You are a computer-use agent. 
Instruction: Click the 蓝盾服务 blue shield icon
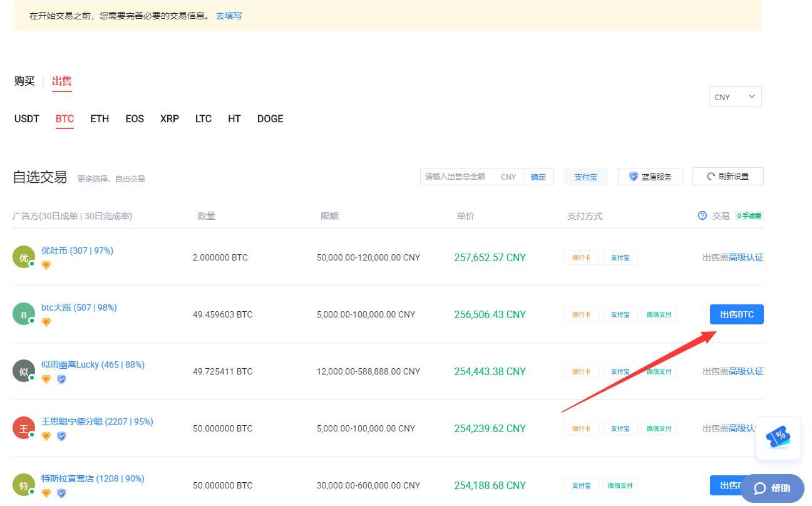tap(634, 176)
